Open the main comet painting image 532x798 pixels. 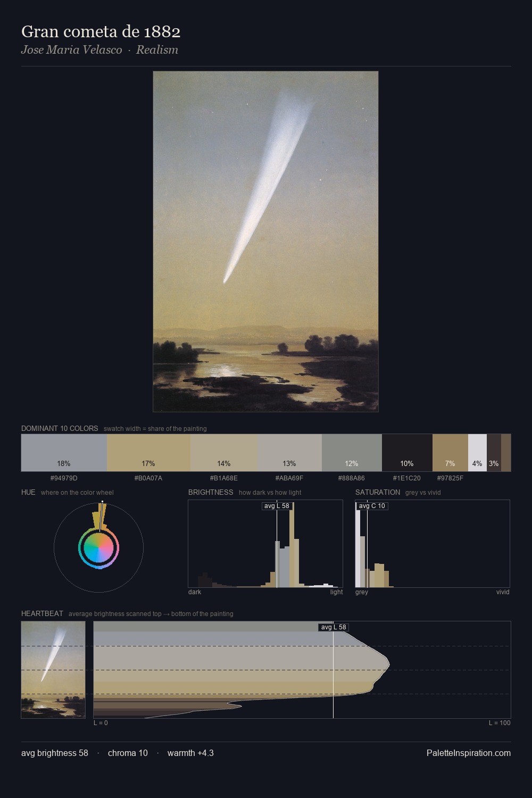pyautogui.click(x=265, y=242)
